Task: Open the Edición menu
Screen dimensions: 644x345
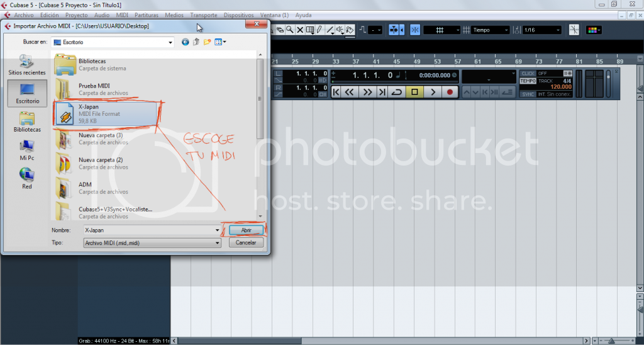Action: click(x=49, y=15)
